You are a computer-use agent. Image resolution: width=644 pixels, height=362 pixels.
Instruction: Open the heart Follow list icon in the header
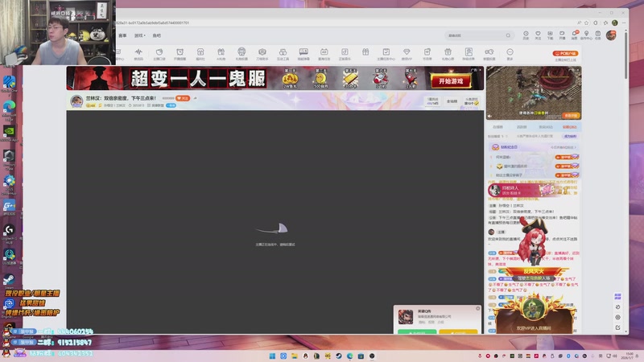pos(538,34)
